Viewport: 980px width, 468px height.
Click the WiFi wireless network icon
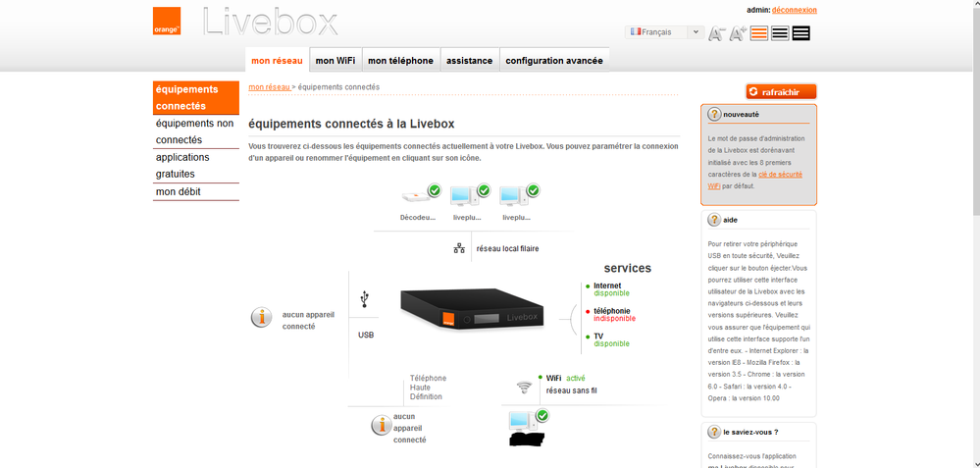[524, 388]
